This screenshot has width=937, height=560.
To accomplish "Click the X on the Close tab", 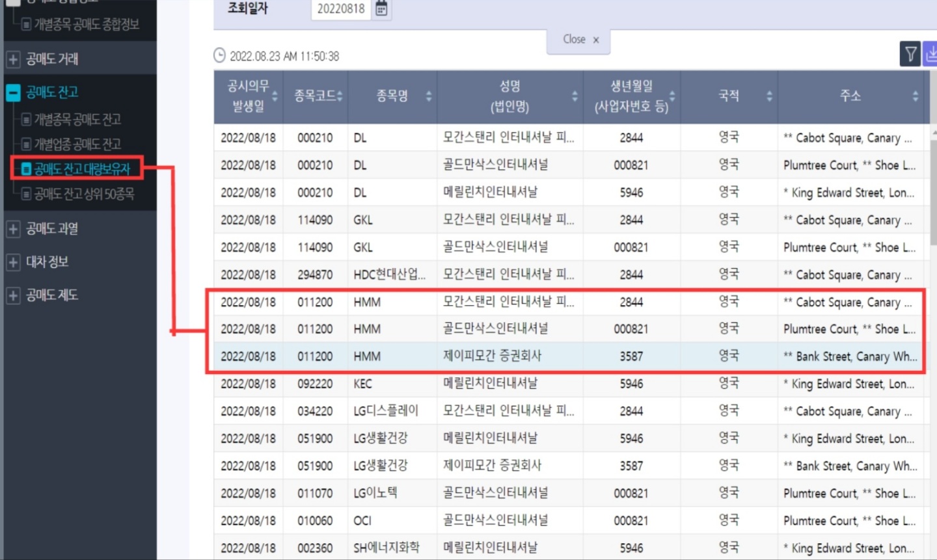I will [x=596, y=40].
